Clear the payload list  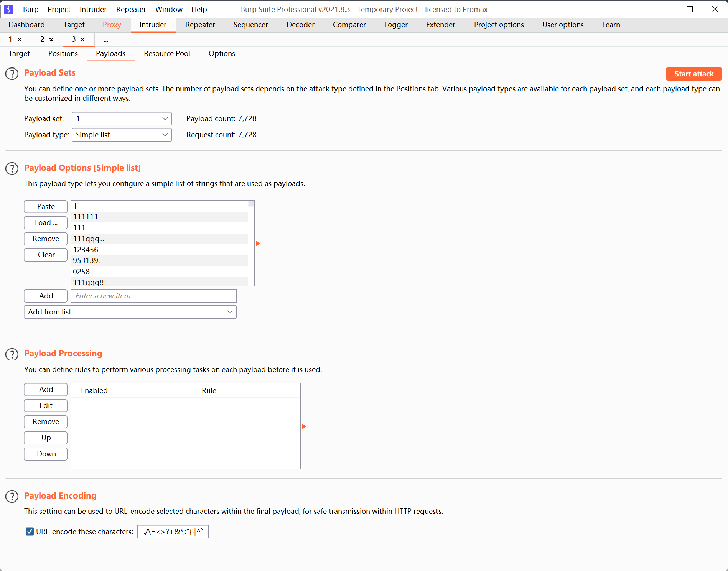coord(46,255)
